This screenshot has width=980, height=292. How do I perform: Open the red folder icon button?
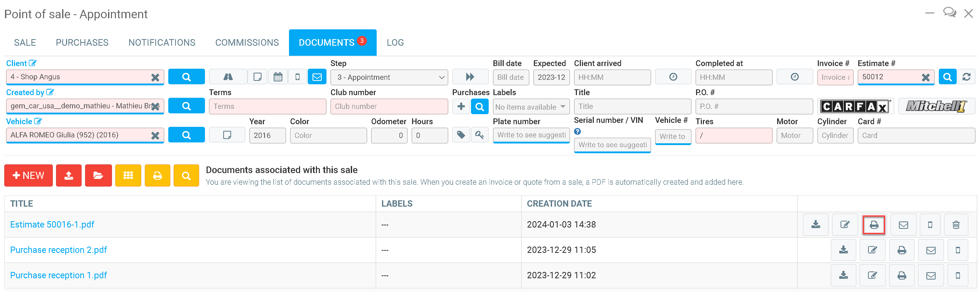click(x=98, y=175)
